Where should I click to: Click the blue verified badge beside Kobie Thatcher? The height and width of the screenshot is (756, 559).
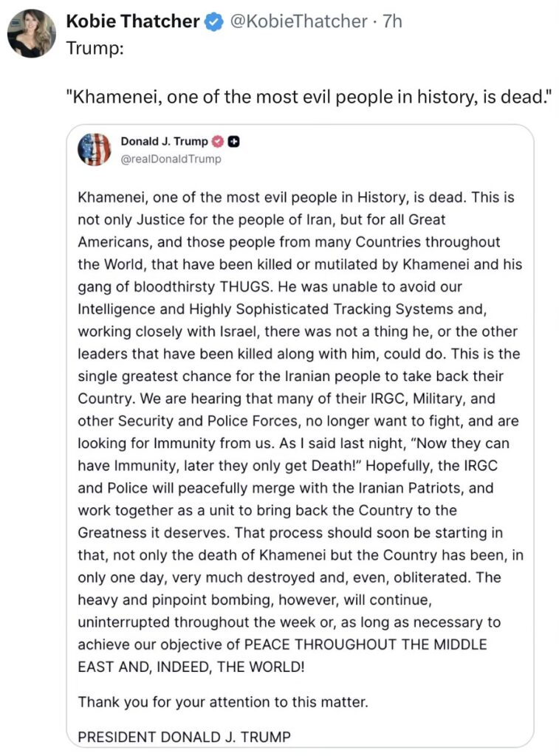point(214,22)
